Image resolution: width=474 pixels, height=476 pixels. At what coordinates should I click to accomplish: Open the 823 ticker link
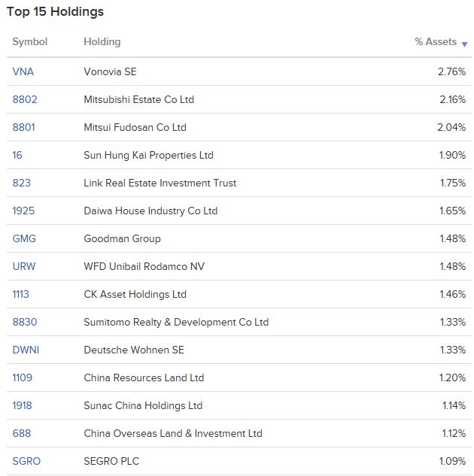(22, 183)
